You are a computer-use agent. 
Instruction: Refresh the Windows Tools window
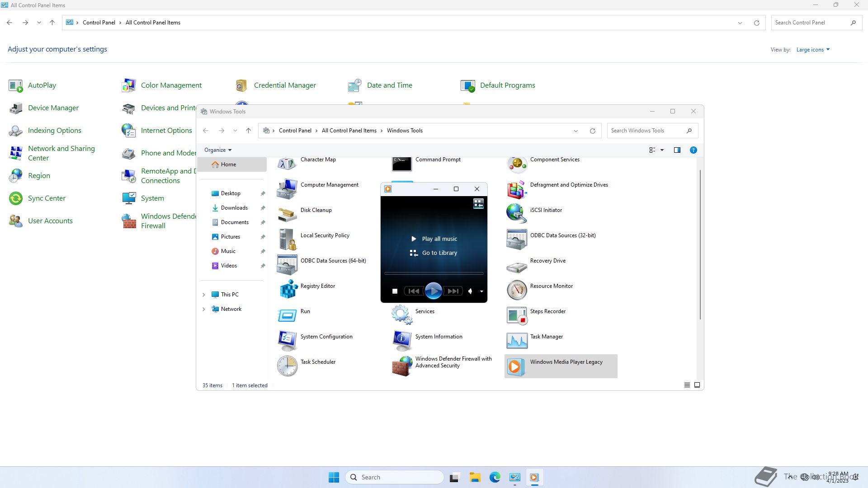(x=592, y=131)
